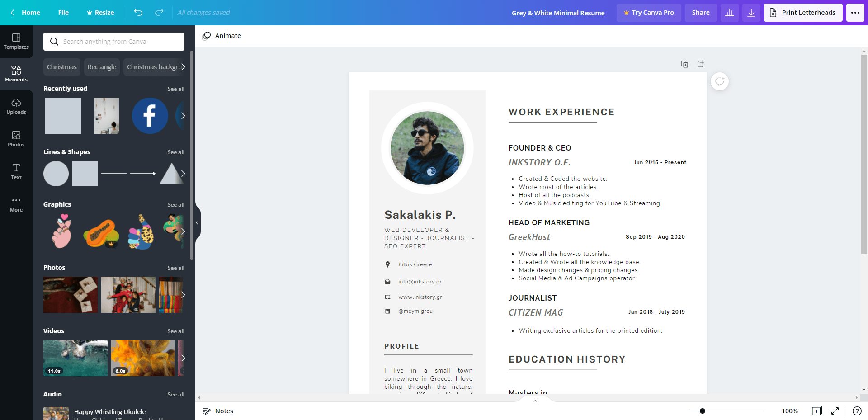Open the insights bar chart icon
The width and height of the screenshot is (868, 420).
tap(730, 13)
